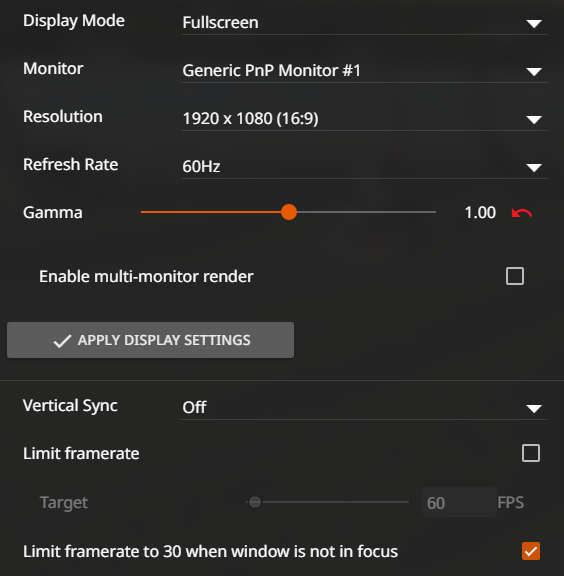Open the Generic PnP Monitor #1 dropdown
564x576 pixels.
pos(364,71)
